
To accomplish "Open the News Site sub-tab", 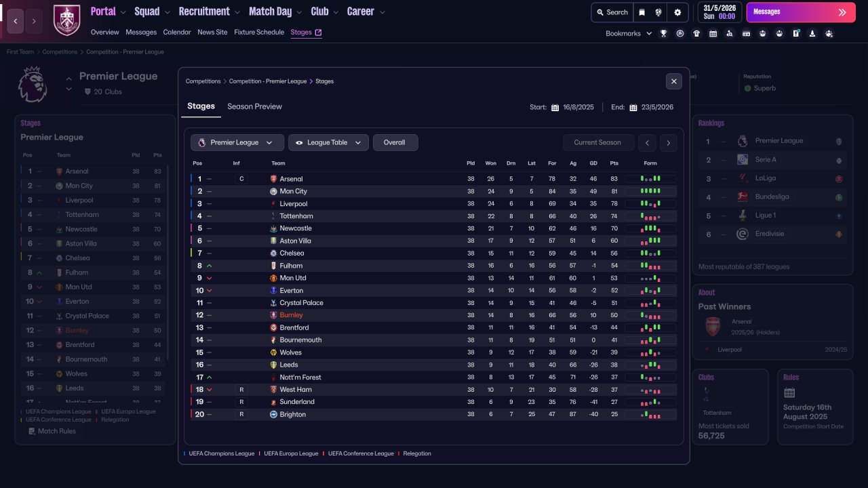I will pyautogui.click(x=212, y=33).
